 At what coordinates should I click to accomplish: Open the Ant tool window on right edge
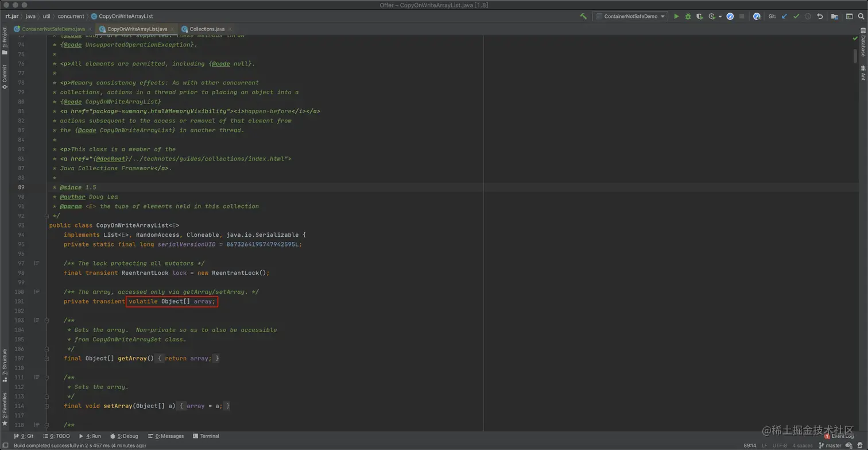click(x=863, y=73)
